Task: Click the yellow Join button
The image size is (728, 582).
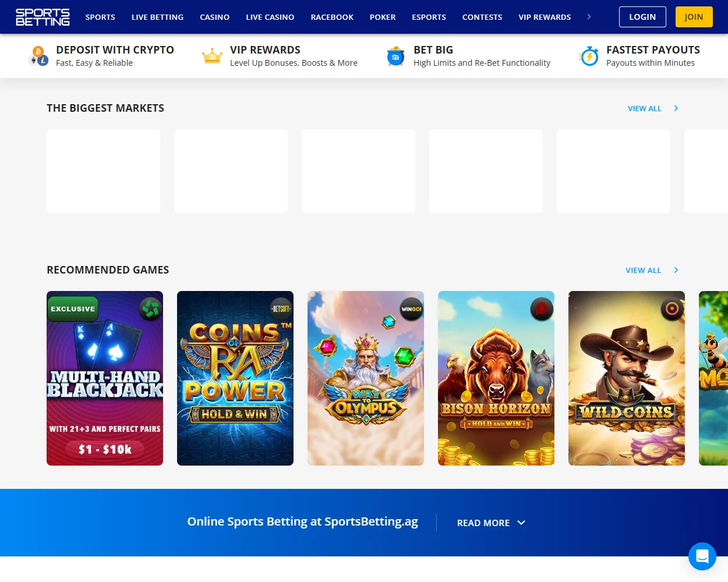Action: [694, 17]
